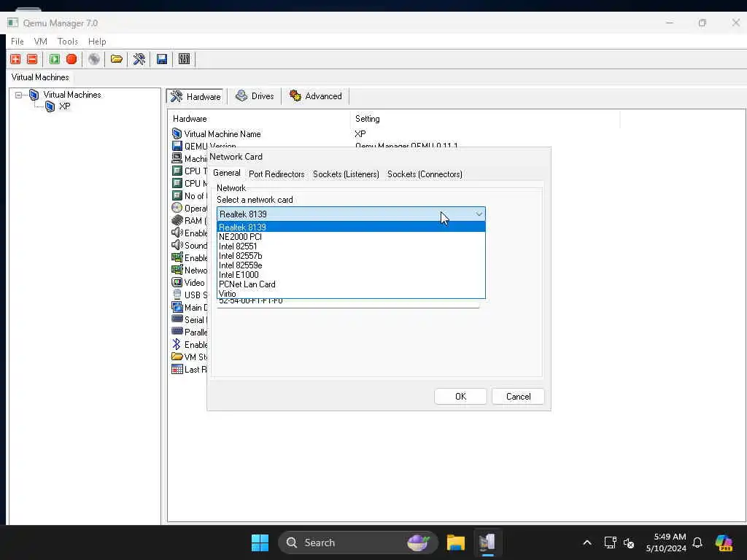Click the blue floppy disk save icon

162,59
